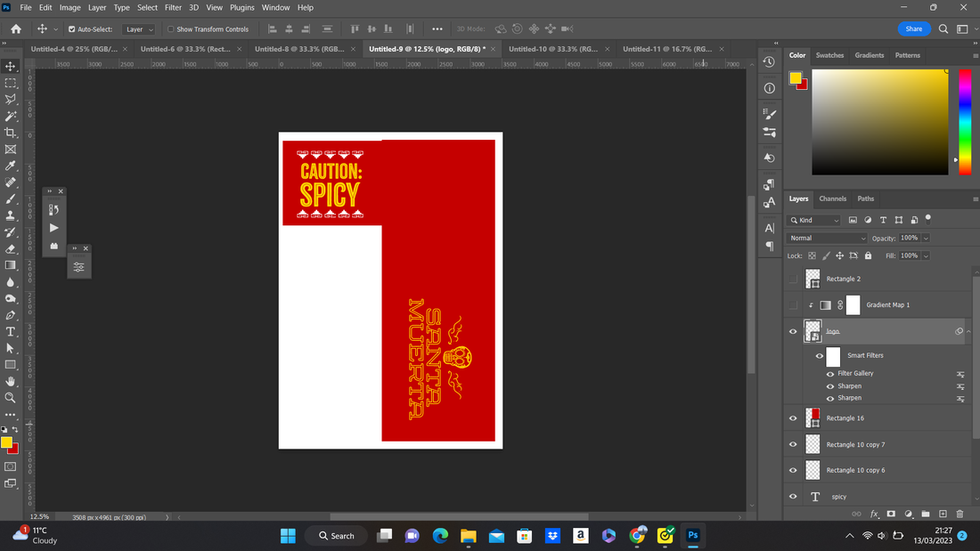Select the Pen tool
The image size is (980, 551).
11,315
